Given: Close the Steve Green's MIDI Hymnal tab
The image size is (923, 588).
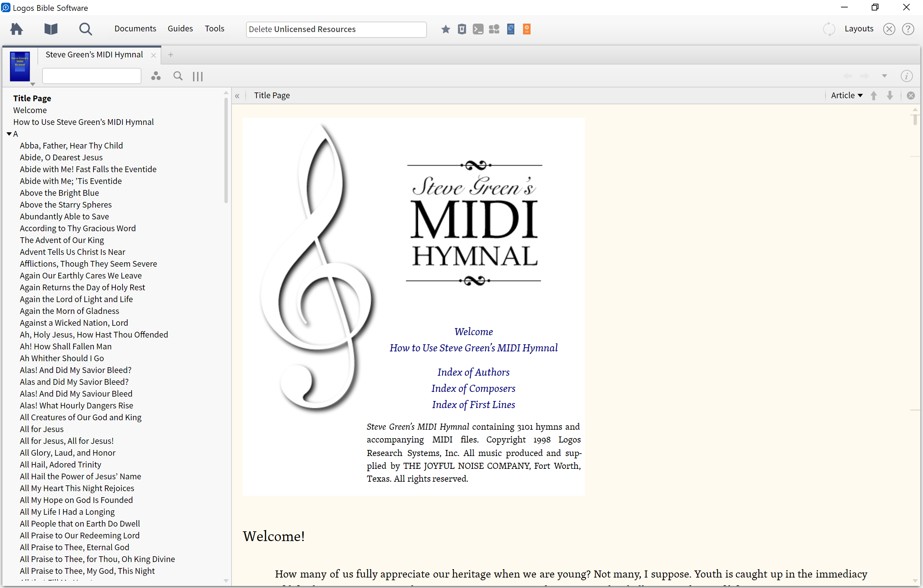Looking at the screenshot, I should [153, 55].
